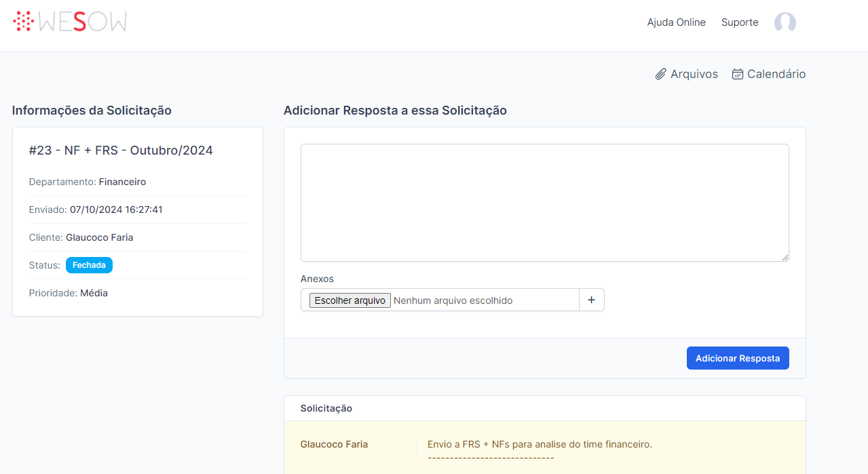Click the Informações da Solicitação heading
Image resolution: width=868 pixels, height=474 pixels.
pyautogui.click(x=92, y=110)
